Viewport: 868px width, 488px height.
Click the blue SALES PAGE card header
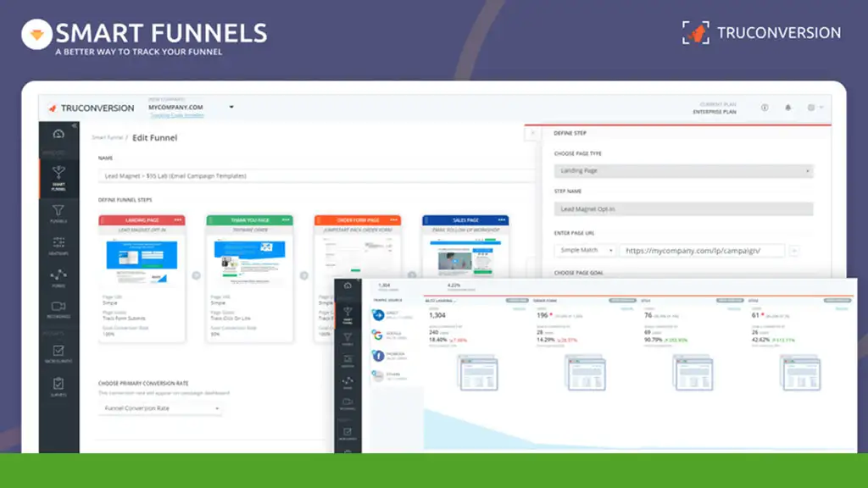[x=465, y=220]
